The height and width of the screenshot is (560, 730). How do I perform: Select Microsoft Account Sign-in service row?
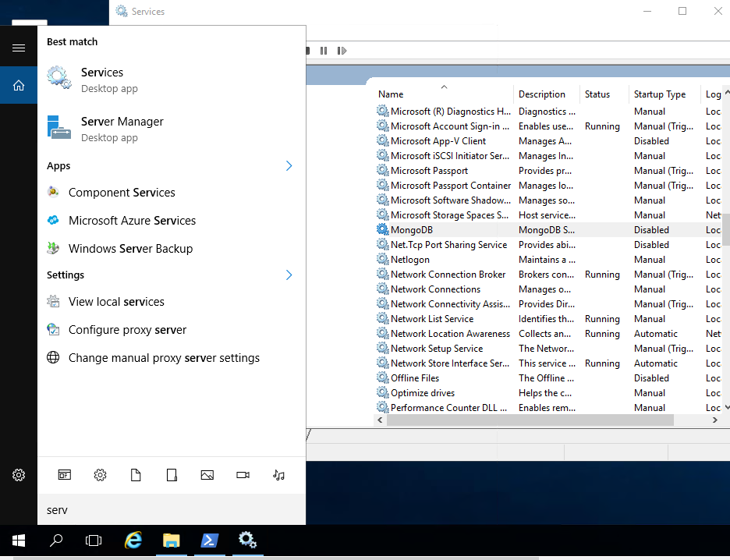pos(548,126)
